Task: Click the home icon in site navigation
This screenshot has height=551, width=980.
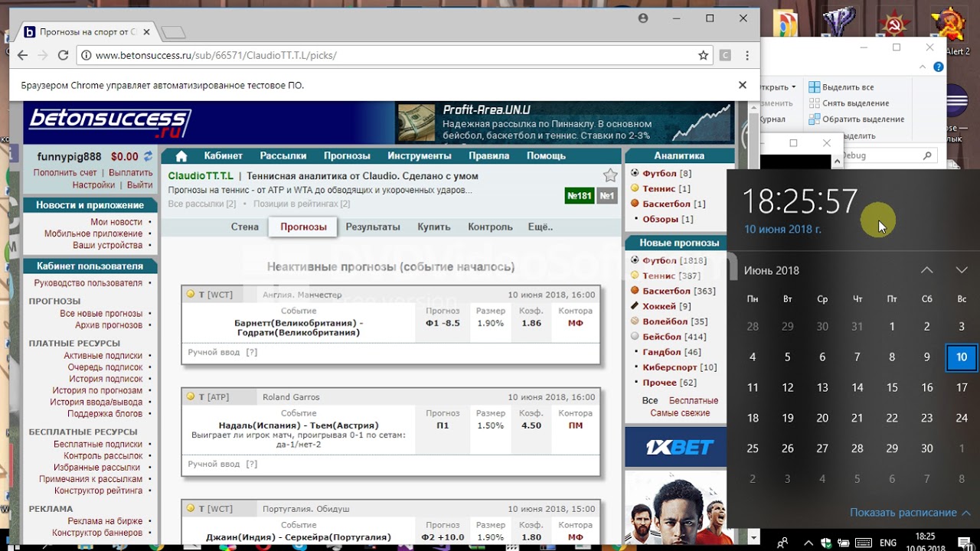Action: (181, 156)
